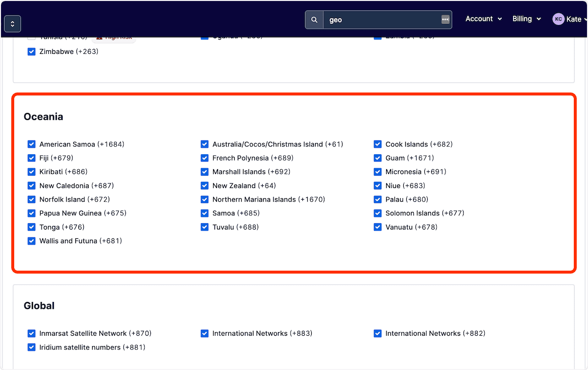Open the Kate user menu
This screenshot has width=588, height=370.
pos(569,19)
